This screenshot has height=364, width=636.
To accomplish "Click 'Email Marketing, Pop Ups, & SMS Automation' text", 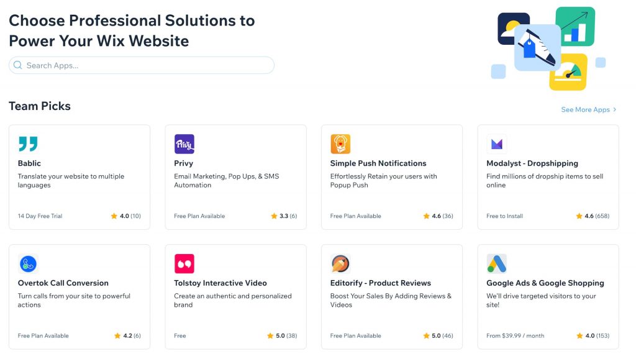I will tap(226, 181).
